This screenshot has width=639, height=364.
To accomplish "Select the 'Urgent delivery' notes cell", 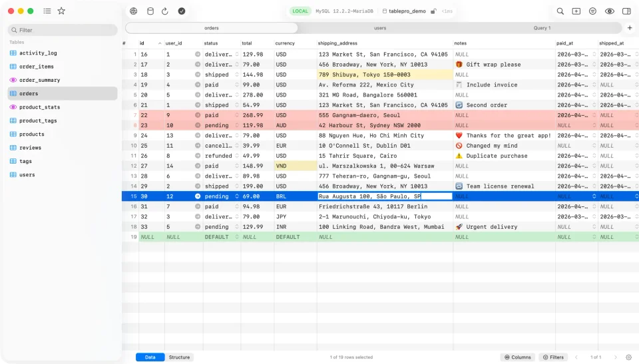I will [x=504, y=227].
